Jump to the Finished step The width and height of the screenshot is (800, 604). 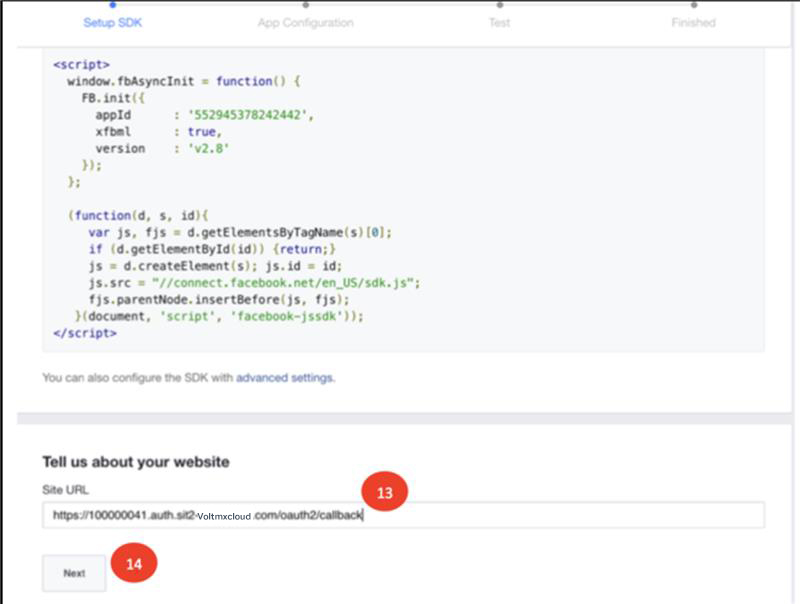[x=693, y=22]
